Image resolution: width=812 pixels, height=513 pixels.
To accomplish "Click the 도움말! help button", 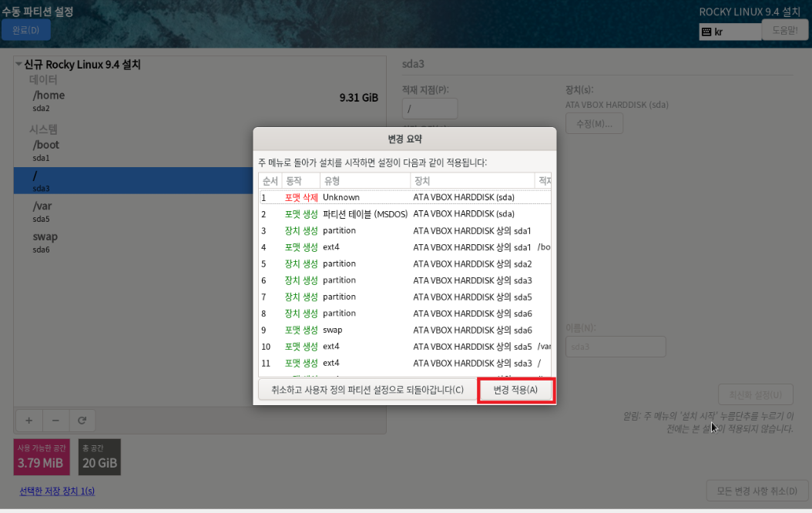I will 784,31.
